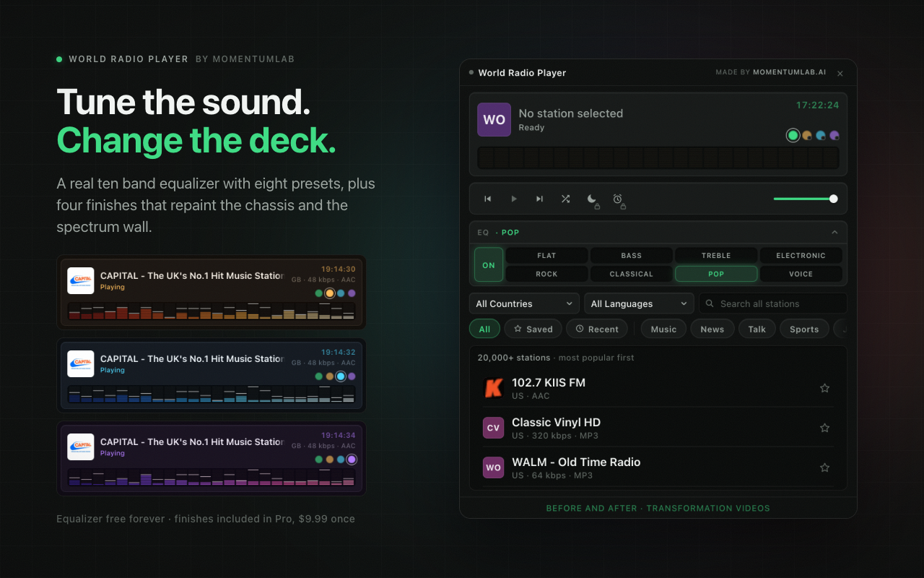Star the Classic Vinyl HD station
The height and width of the screenshot is (578, 924).
[824, 428]
